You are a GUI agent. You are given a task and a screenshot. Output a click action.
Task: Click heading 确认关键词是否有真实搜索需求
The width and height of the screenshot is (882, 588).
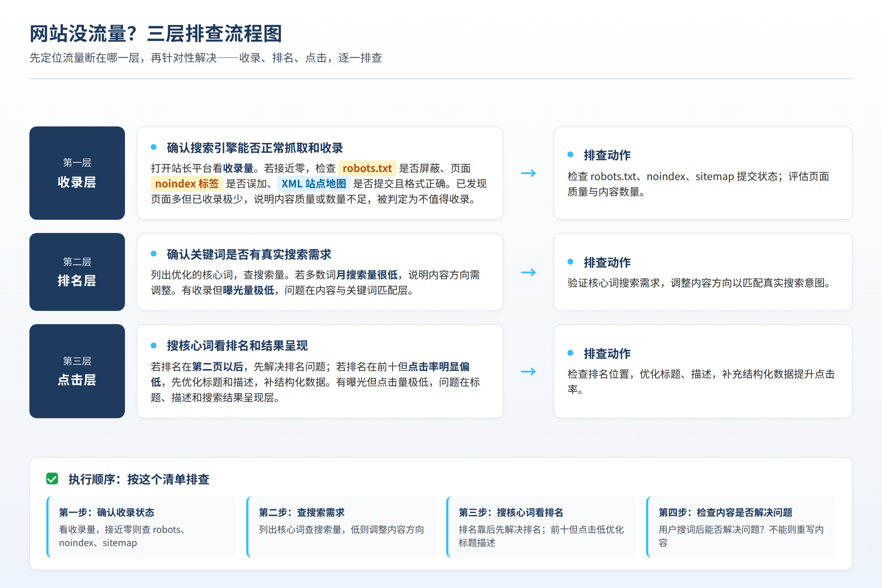pos(249,255)
